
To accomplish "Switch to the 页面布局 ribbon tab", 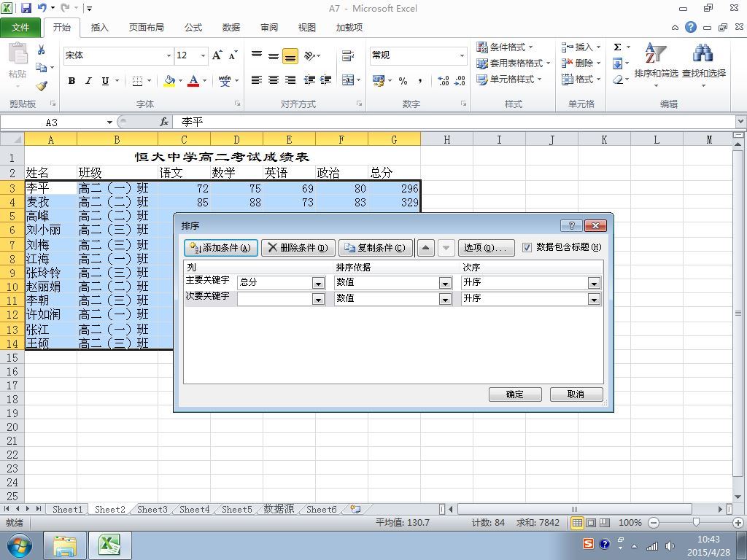I will click(x=146, y=28).
